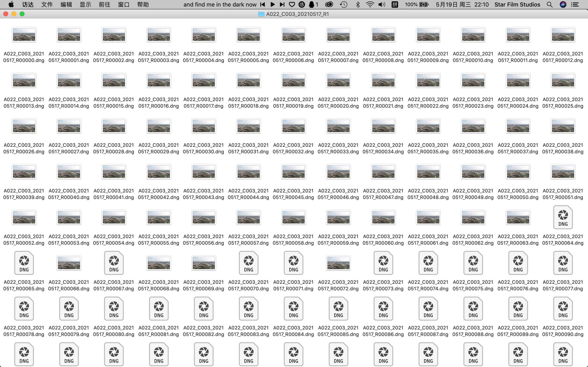Select DNG file icon R00064.dng
Image resolution: width=588 pixels, height=367 pixels.
[x=563, y=217]
